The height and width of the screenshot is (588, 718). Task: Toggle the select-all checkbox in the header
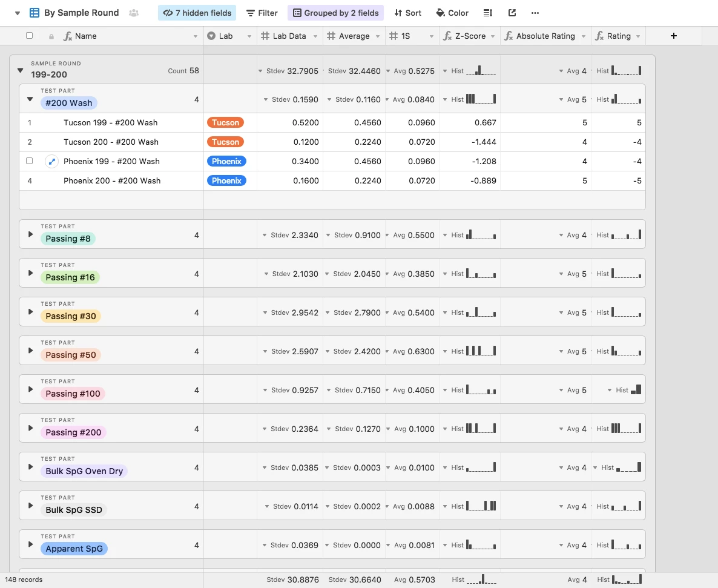pos(29,36)
